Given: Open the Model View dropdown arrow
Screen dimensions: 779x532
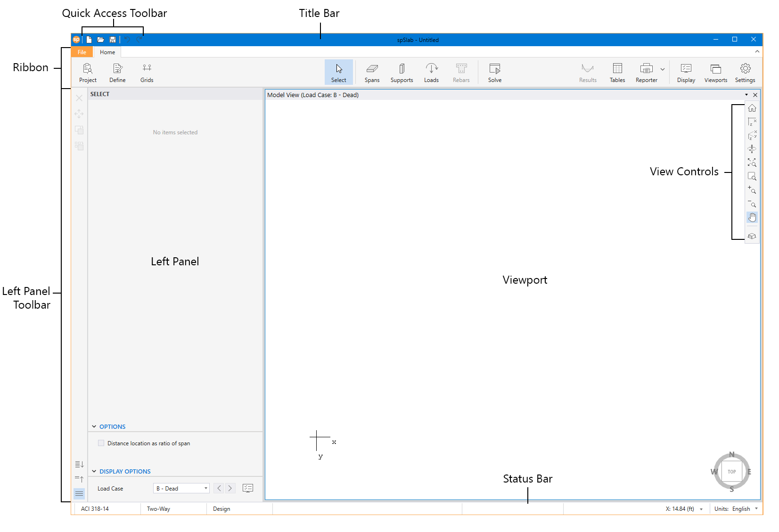Looking at the screenshot, I should [x=746, y=95].
